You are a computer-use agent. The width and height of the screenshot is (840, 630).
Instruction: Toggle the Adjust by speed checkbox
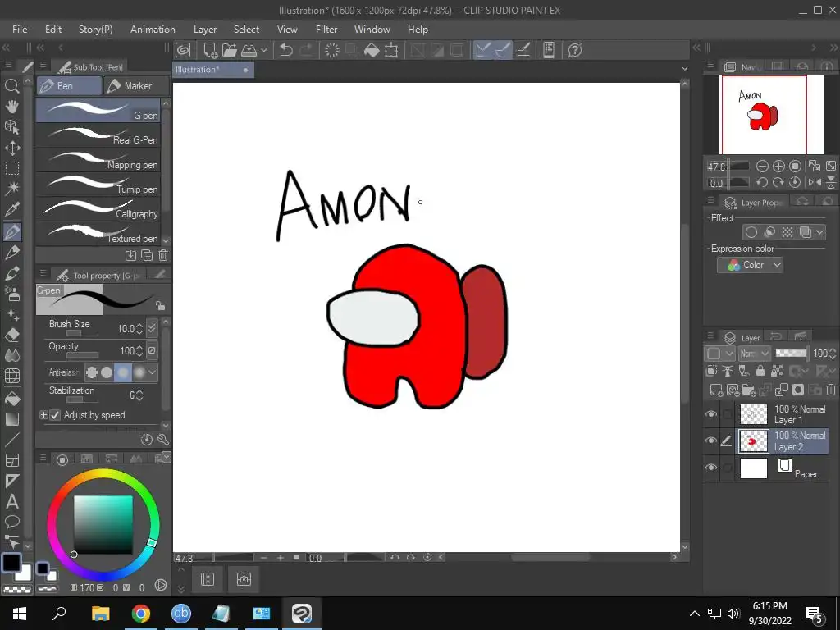pos(55,415)
